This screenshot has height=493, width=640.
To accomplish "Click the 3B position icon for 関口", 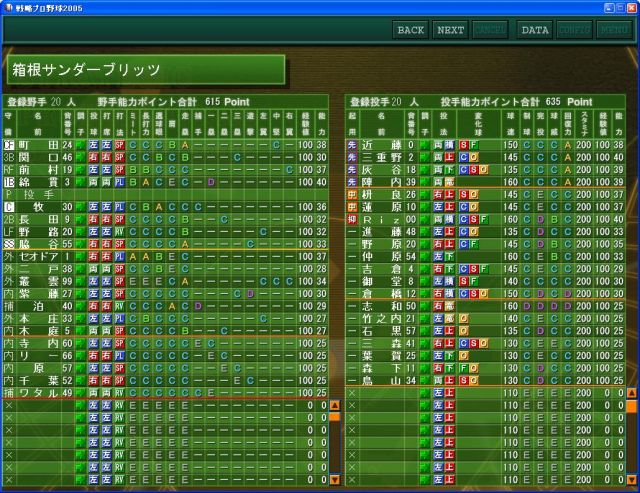I will point(9,158).
